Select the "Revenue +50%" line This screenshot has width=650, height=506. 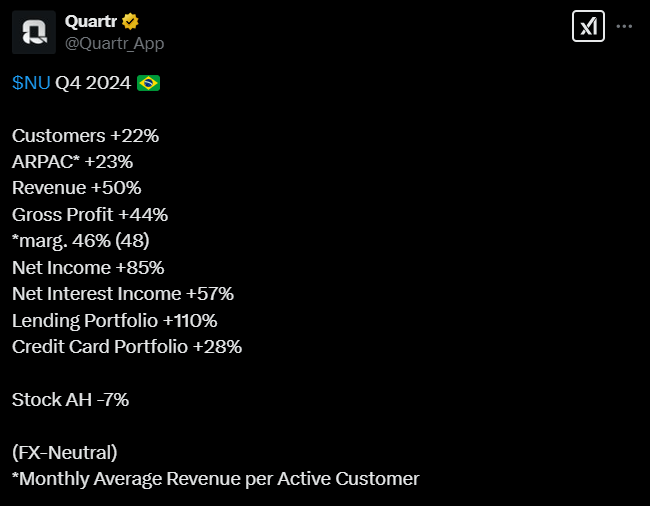(x=76, y=188)
